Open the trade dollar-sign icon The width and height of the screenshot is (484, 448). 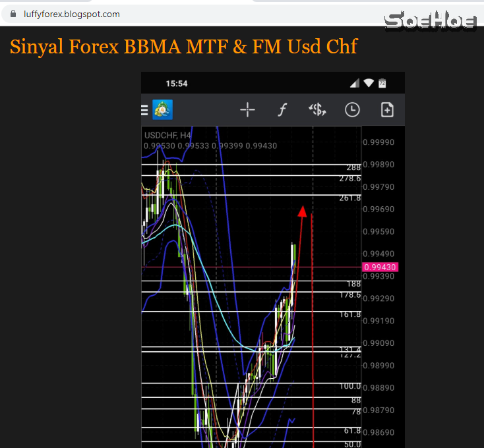(318, 110)
